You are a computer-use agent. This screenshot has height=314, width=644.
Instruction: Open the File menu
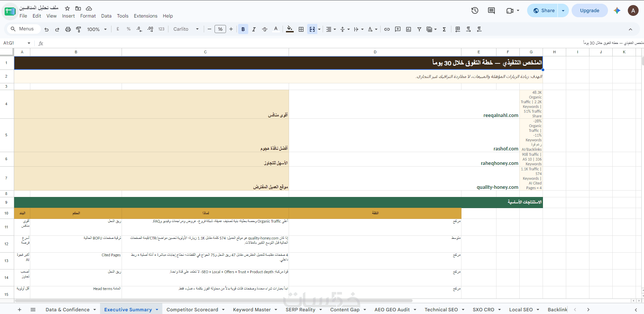coord(23,16)
